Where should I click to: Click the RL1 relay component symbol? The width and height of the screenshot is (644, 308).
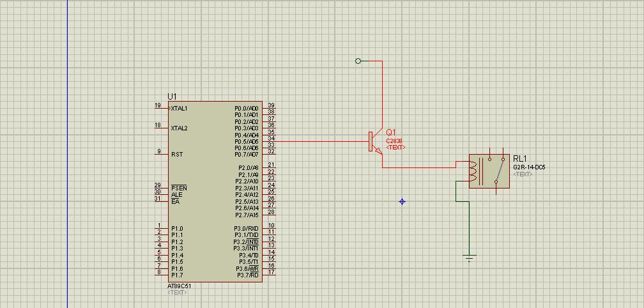[x=489, y=171]
